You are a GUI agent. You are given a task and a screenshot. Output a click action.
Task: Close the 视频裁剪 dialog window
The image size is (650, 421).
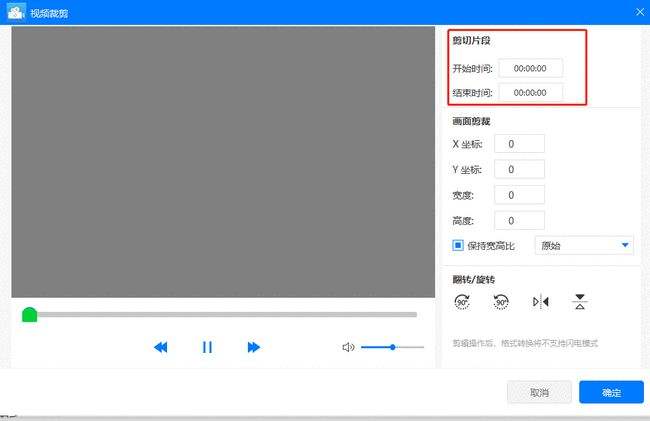click(x=639, y=11)
